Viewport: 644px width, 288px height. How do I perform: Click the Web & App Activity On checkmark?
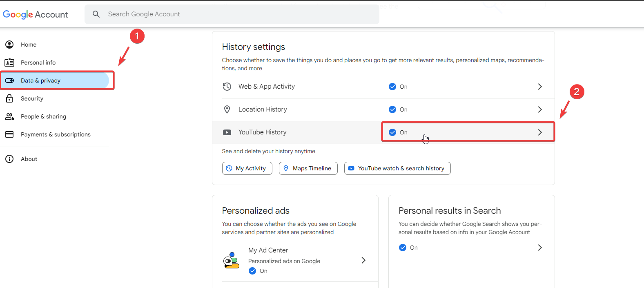pyautogui.click(x=392, y=87)
